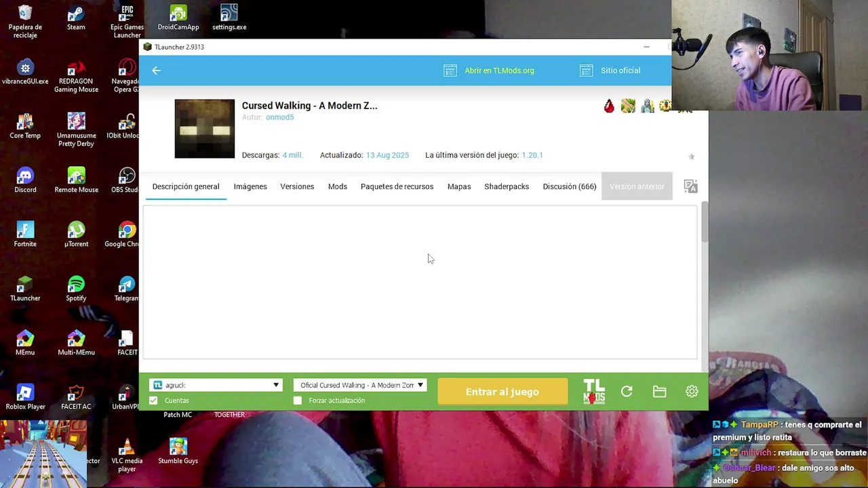Open the Versiones tab

[x=297, y=186]
